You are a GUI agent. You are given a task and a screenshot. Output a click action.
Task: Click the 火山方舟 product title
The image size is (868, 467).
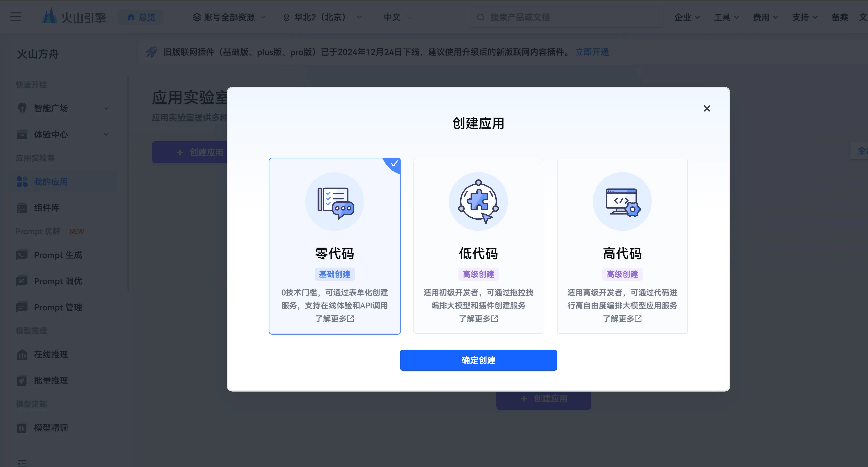coord(38,54)
